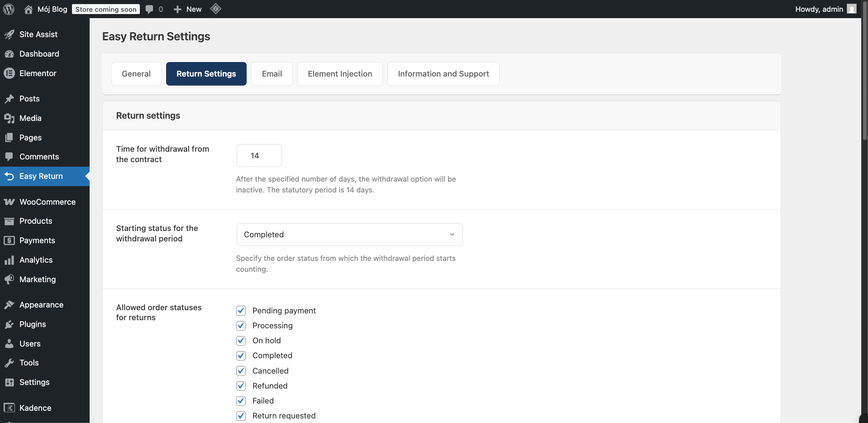
Task: Click the Easy Return Settings heading
Action: click(156, 36)
